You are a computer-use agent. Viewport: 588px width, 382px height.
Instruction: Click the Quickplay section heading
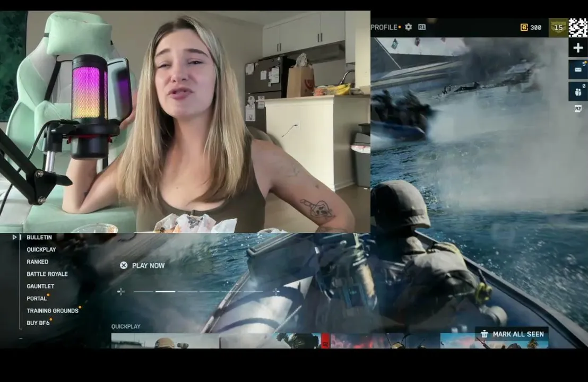point(126,326)
